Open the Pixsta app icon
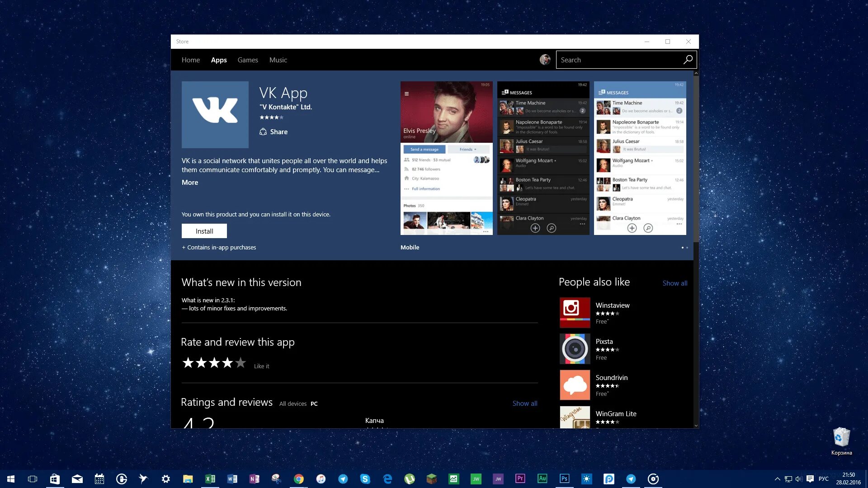Screen dimensions: 868x488 pyautogui.click(x=575, y=348)
